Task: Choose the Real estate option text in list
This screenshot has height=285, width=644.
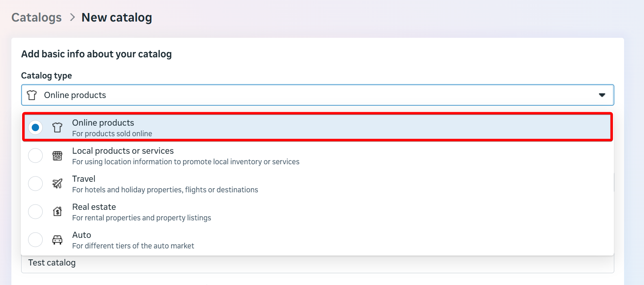Action: (94, 207)
